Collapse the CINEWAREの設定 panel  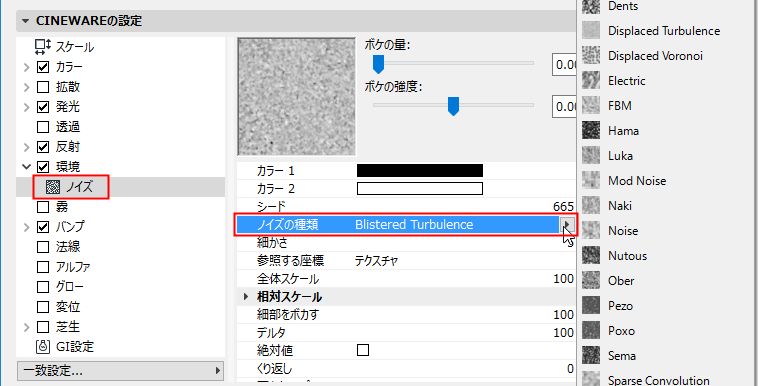(26, 21)
